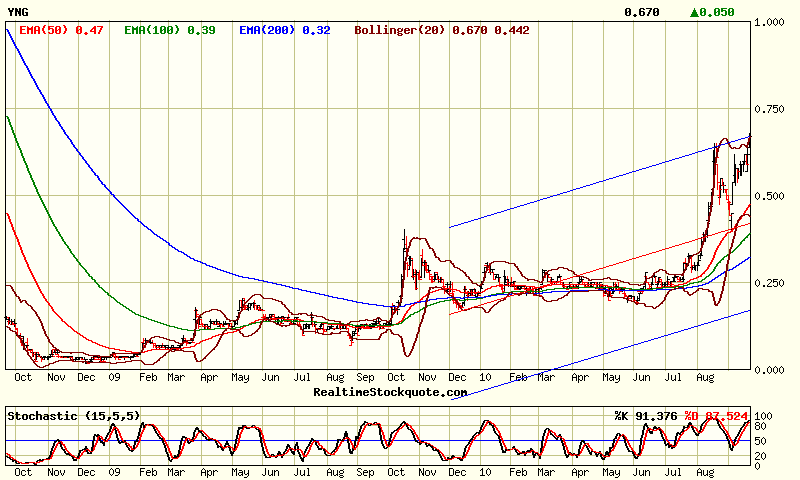Click the green up-arrow price change indicator
Image resolution: width=800 pixels, height=480 pixels.
coord(712,12)
